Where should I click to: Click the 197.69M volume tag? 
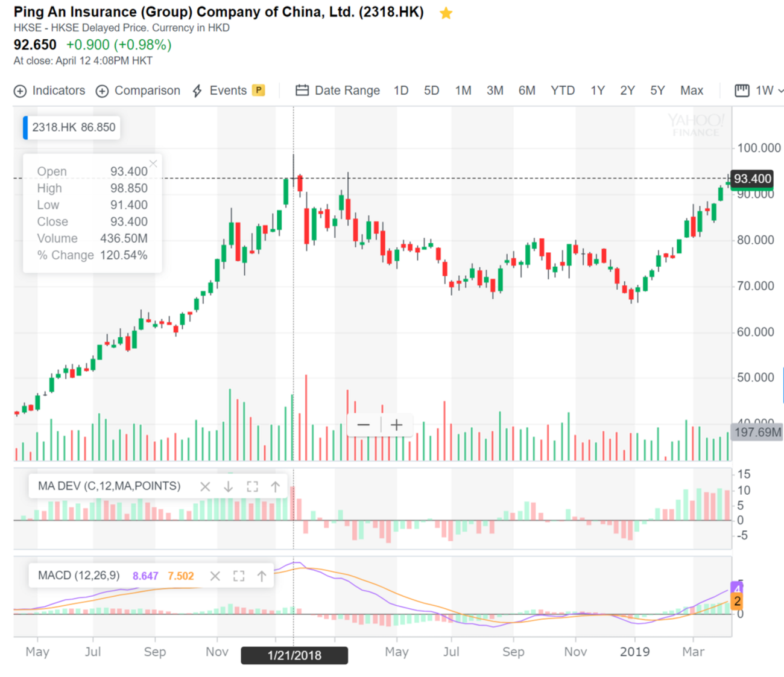click(x=757, y=432)
